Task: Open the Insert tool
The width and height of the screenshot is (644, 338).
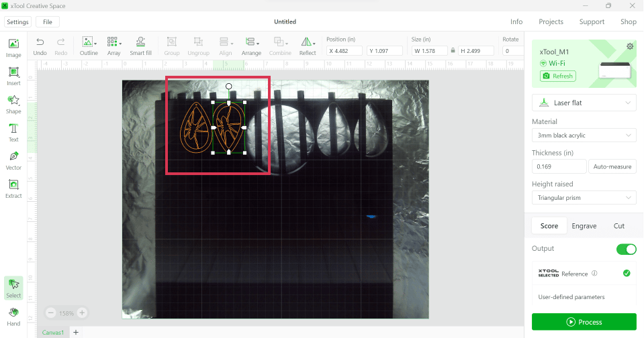Action: [13, 76]
